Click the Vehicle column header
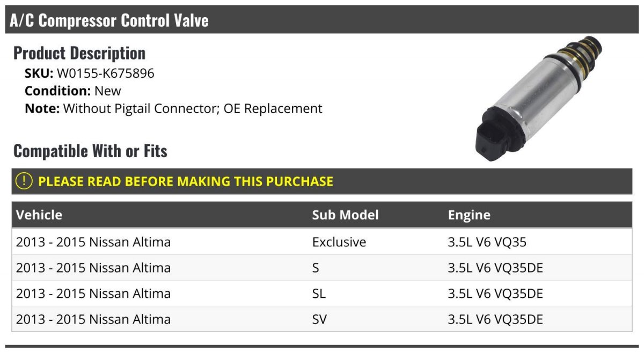Screen dimensions: 644x353 (39, 215)
